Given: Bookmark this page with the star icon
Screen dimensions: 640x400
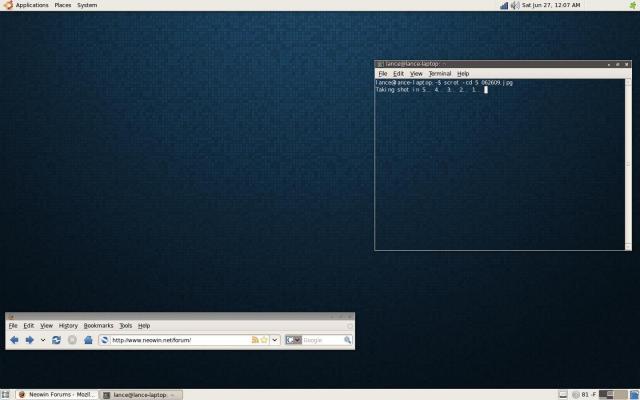Looking at the screenshot, I should click(264, 340).
